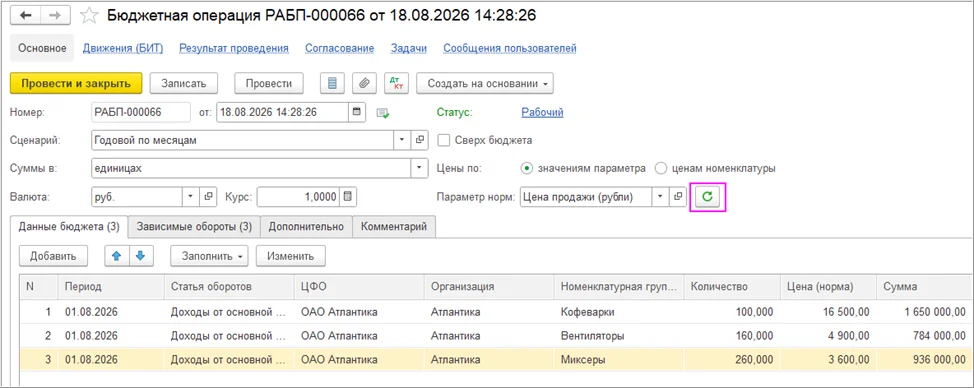The image size is (974, 388).
Task: Open the Заполнить dropdown button
Action: pyautogui.click(x=210, y=256)
